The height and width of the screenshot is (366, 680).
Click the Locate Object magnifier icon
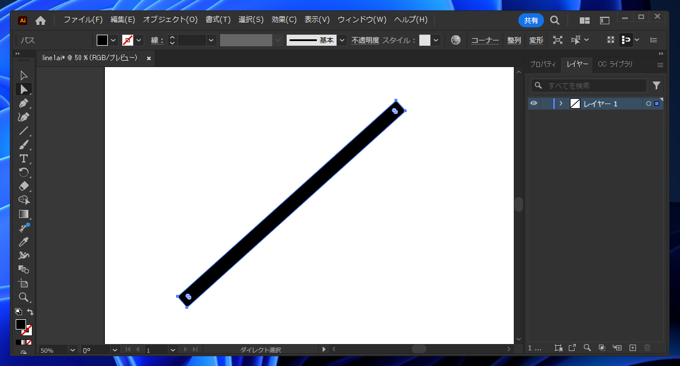[587, 348]
